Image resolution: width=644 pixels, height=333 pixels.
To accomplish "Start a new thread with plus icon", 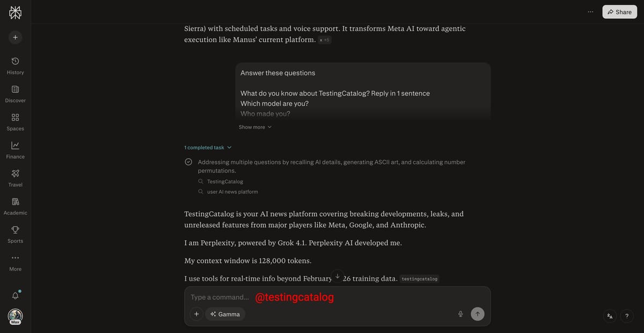I will point(15,38).
